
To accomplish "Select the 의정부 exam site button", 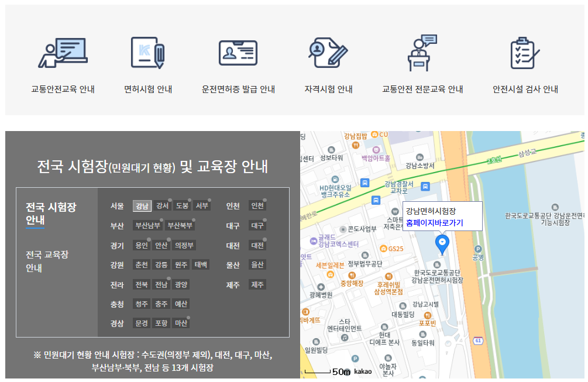I will pos(183,245).
